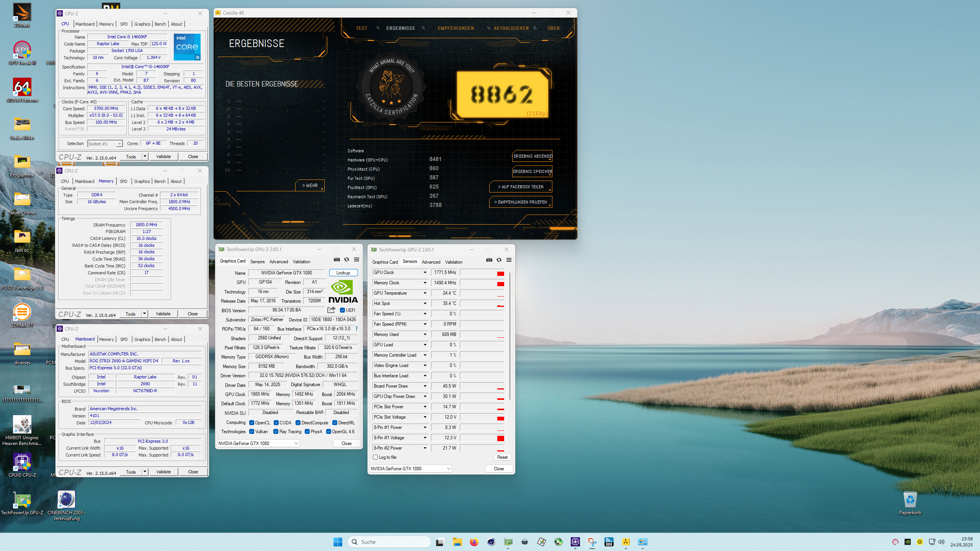Open the Papierkorb recycle bin
This screenshot has height=551, width=980.
click(x=910, y=503)
